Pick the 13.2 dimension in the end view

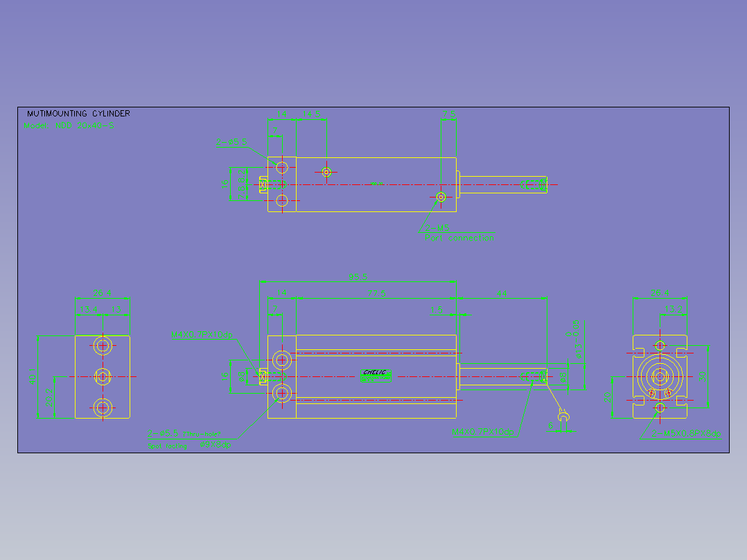673,309
